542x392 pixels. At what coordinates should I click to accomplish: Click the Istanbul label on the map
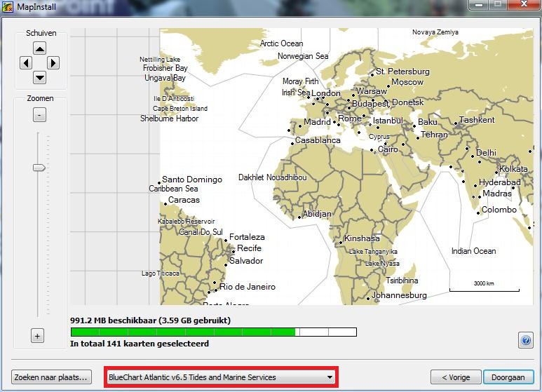(388, 121)
